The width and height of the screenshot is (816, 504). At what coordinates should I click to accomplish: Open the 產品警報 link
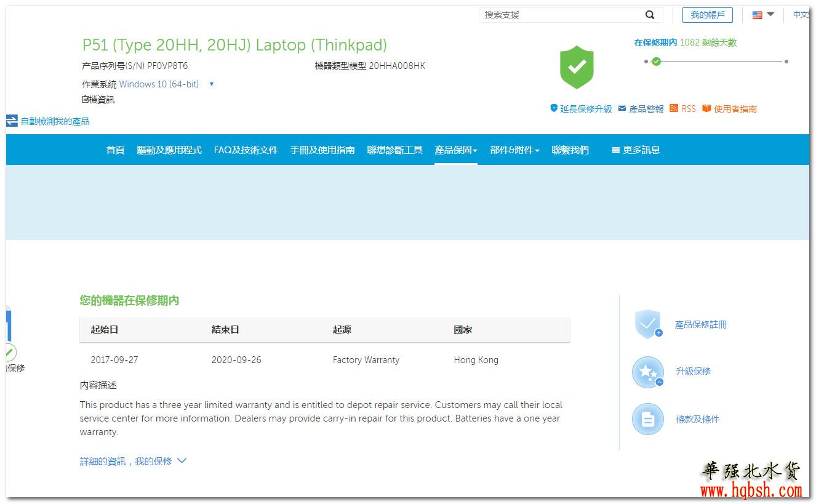[646, 109]
